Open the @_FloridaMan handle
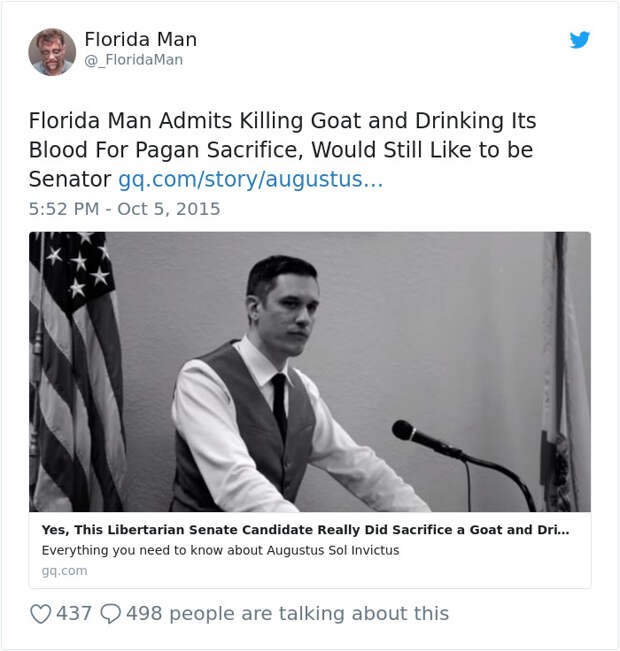620x651 pixels. click(133, 60)
